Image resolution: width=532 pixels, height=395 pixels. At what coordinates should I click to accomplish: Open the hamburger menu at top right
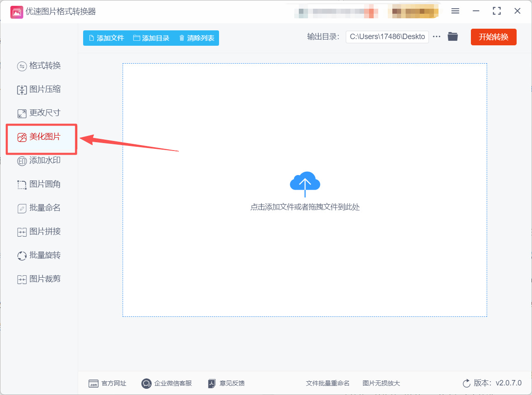[455, 11]
